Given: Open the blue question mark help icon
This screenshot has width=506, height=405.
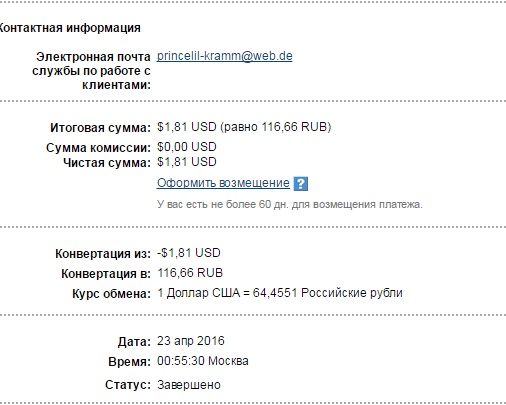Looking at the screenshot, I should [x=301, y=184].
